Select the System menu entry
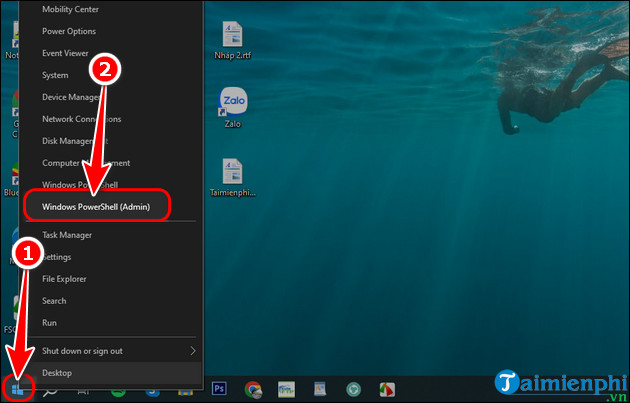 click(111, 75)
